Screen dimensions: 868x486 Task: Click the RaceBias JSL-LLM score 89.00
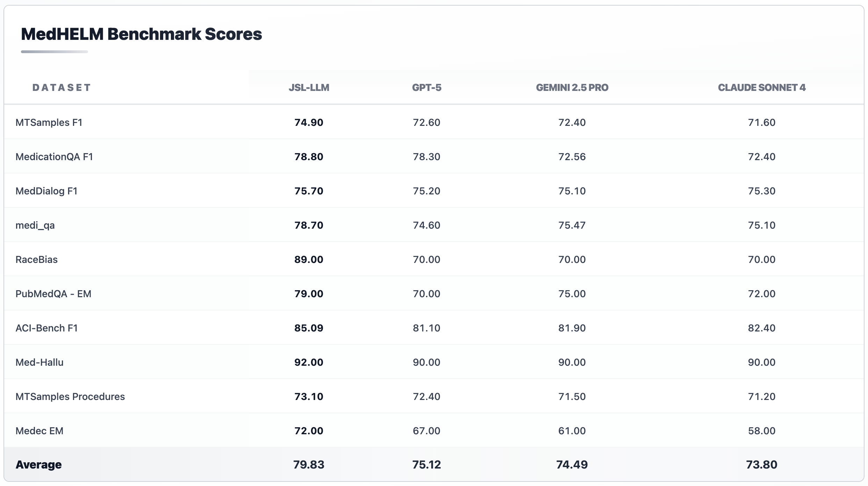309,259
